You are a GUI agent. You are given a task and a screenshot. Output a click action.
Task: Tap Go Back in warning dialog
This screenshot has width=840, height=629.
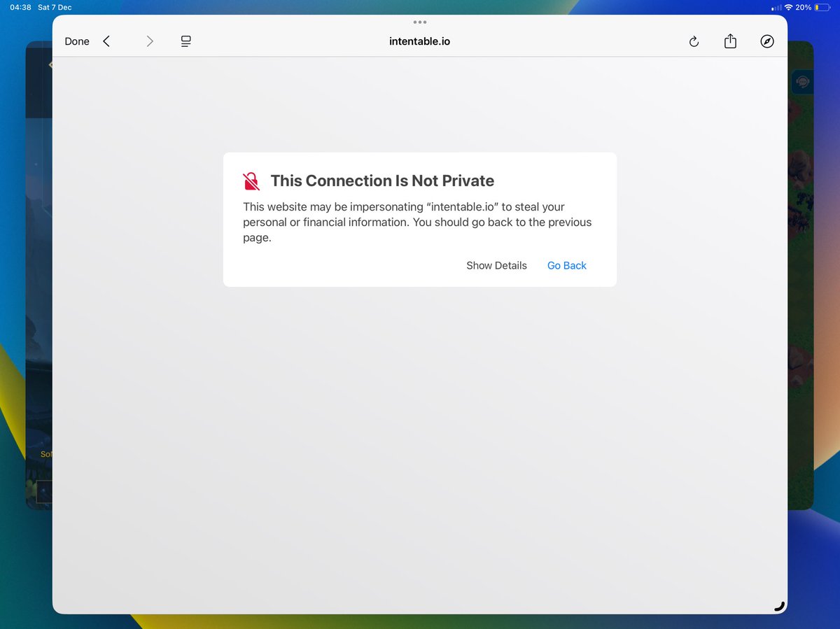point(567,265)
